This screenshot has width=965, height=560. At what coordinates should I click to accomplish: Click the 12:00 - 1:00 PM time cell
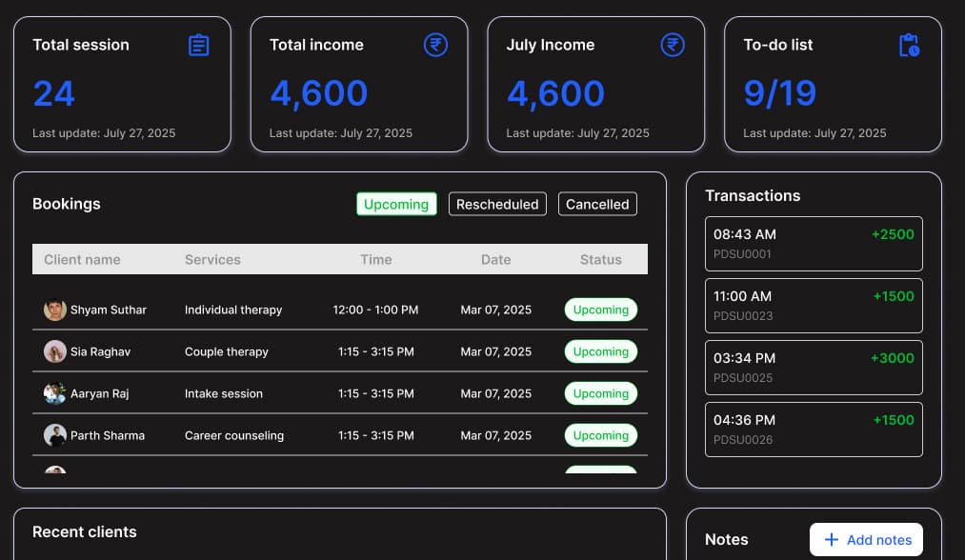376,310
